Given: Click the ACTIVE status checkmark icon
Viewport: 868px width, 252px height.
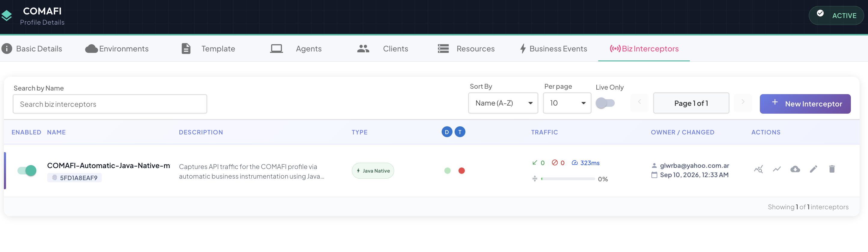Looking at the screenshot, I should click(x=820, y=13).
